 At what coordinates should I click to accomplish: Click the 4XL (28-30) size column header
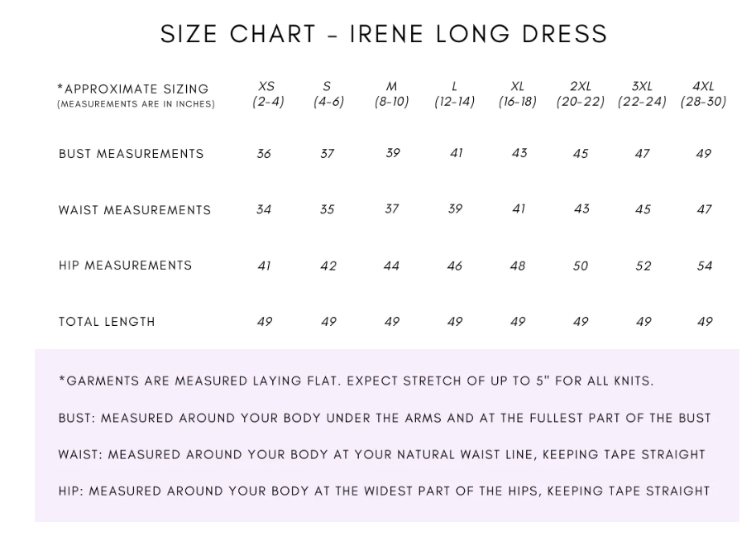[x=703, y=94]
